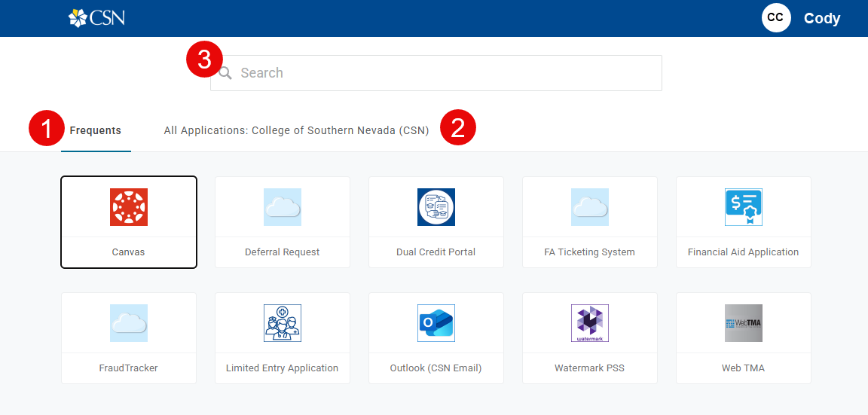The width and height of the screenshot is (868, 415).
Task: Select the Financial Aid Application label
Action: pos(744,252)
